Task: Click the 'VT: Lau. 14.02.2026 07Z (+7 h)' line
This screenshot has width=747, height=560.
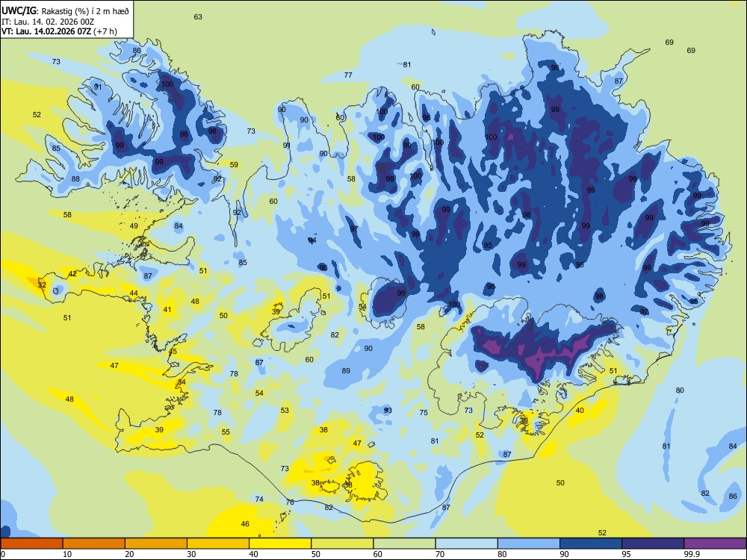Action: [x=59, y=31]
